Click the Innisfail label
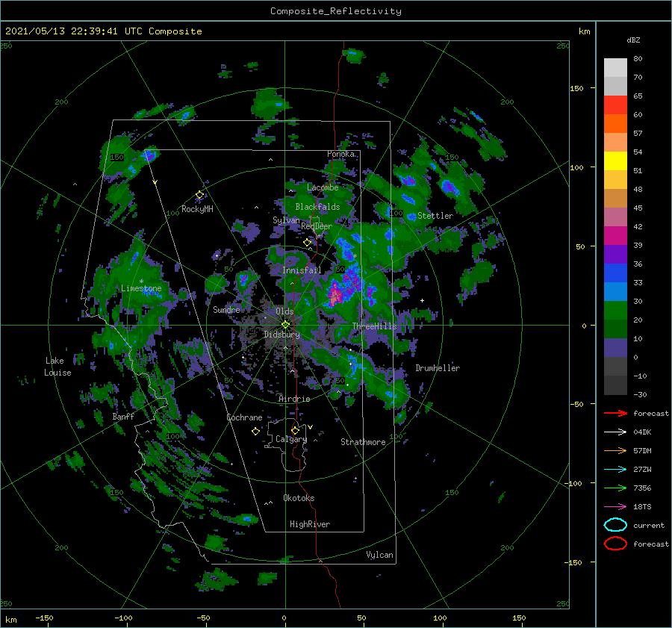This screenshot has height=628, width=672. point(302,270)
